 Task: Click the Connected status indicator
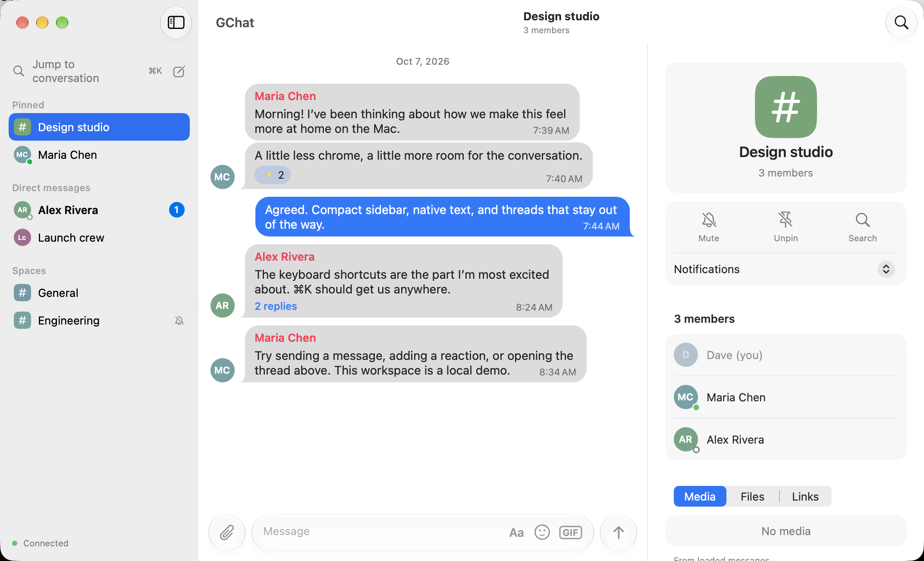[x=40, y=543]
